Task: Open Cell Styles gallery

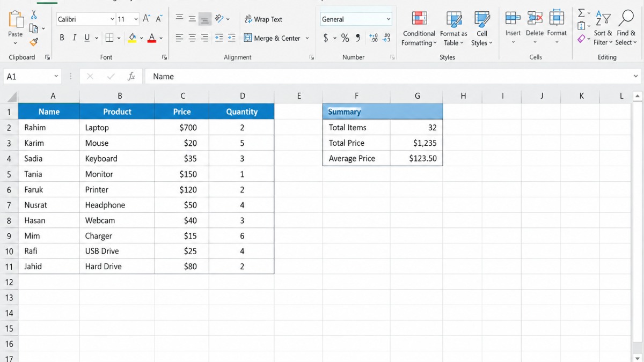Action: point(481,28)
